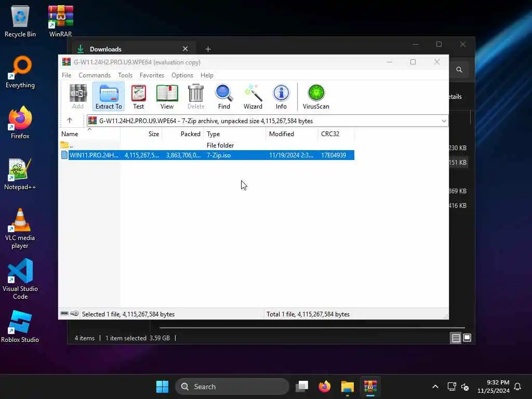Screen dimensions: 532x399
Task: Select the parent folder '..' row
Action: [207, 145]
